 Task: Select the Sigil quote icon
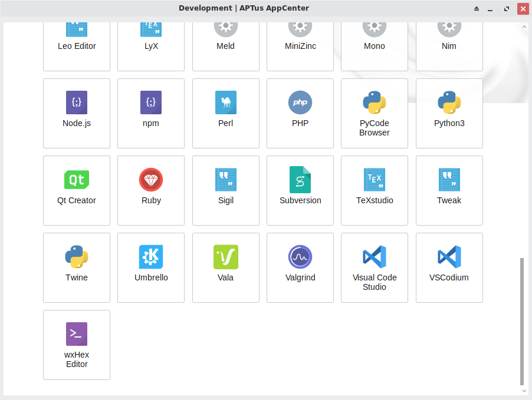coord(226,180)
